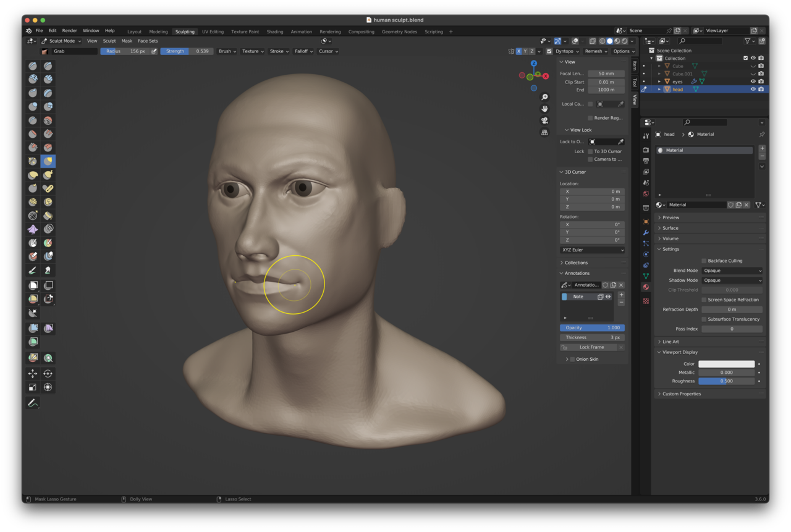Click the add material slot plus button
The width and height of the screenshot is (791, 532).
(x=762, y=149)
